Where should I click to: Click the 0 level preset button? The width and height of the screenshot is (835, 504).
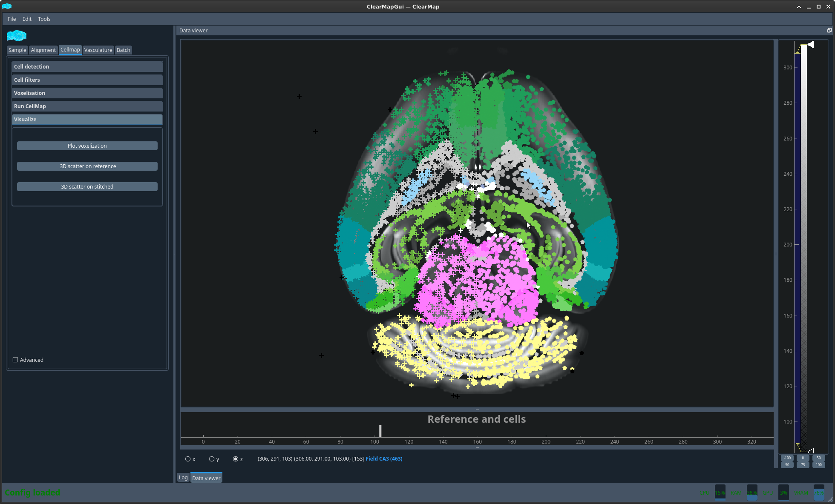coord(803,458)
